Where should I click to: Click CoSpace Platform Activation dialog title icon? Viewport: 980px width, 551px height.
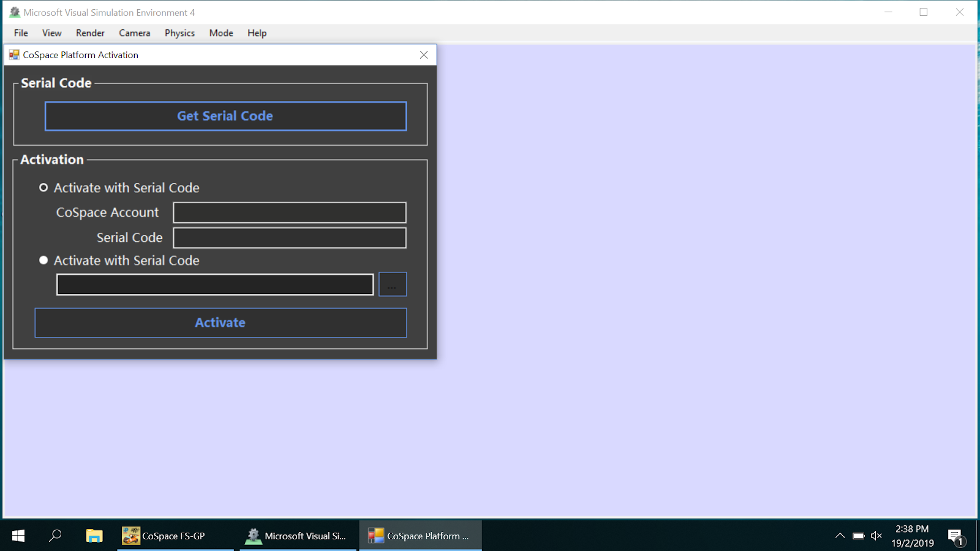point(14,55)
